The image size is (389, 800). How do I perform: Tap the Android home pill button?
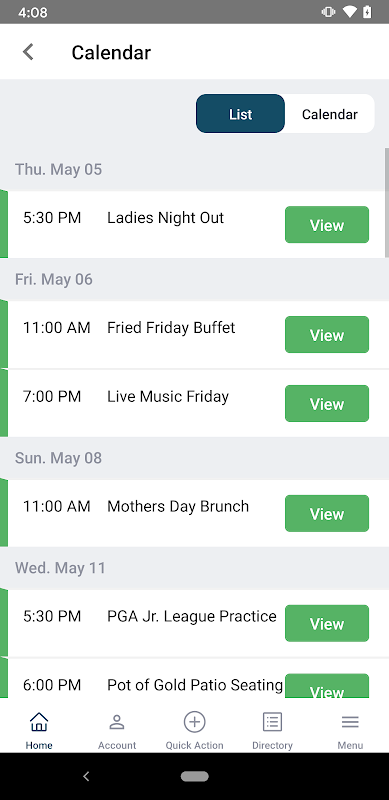(x=194, y=776)
